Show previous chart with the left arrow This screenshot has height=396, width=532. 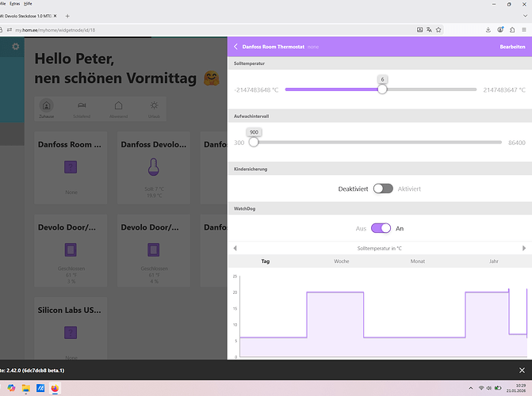coord(235,249)
